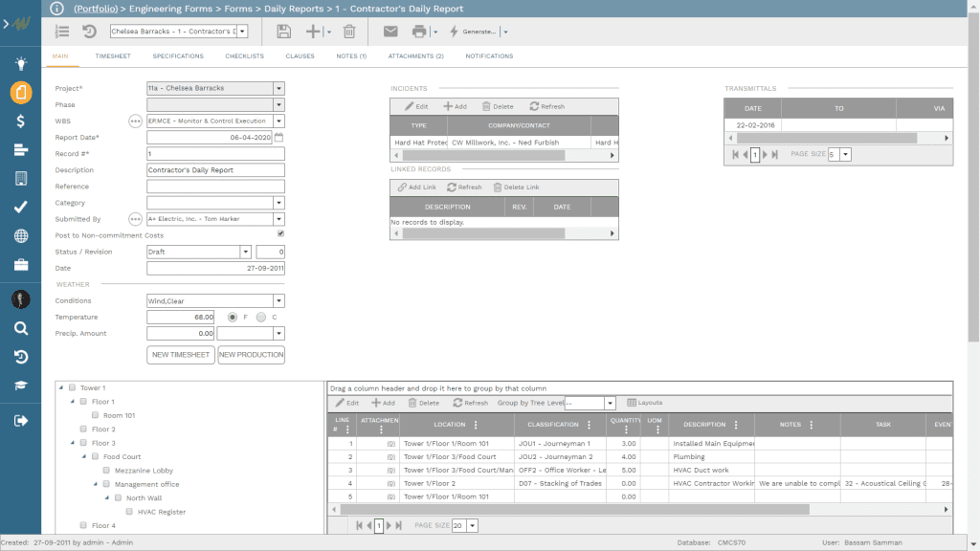Click the Incidents horizontal scrollbar

(x=483, y=156)
